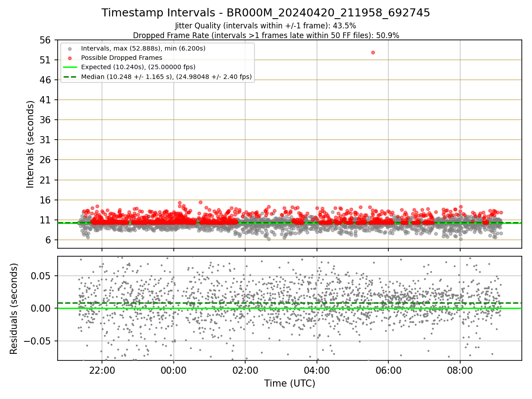
Task: Click the "08:00" x-axis tick label
Action: click(460, 370)
